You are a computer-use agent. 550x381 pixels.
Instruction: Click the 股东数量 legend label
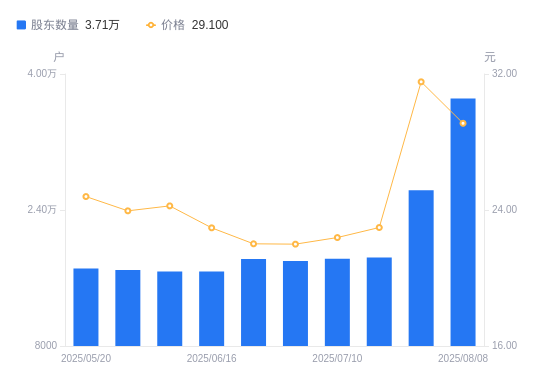point(55,25)
